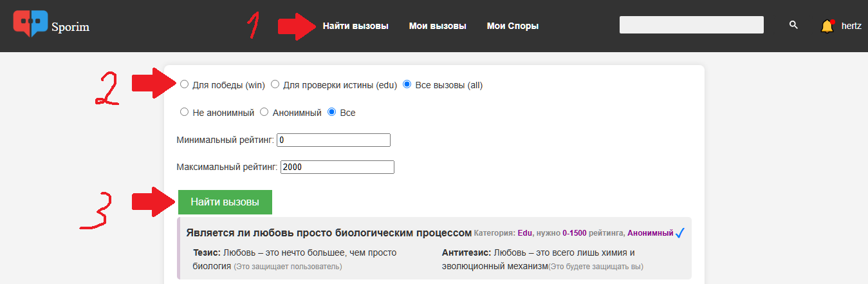
Task: Click the Sporim chat bubble logo
Action: coord(30,23)
